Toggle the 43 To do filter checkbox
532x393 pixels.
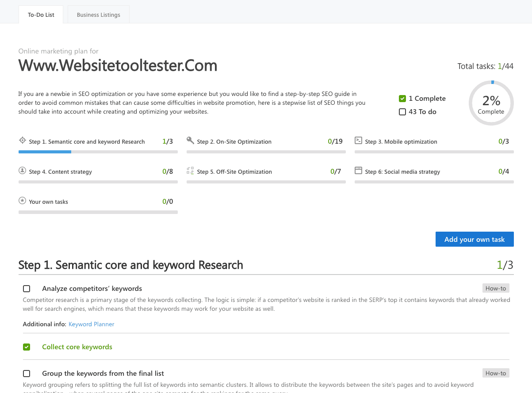(402, 112)
